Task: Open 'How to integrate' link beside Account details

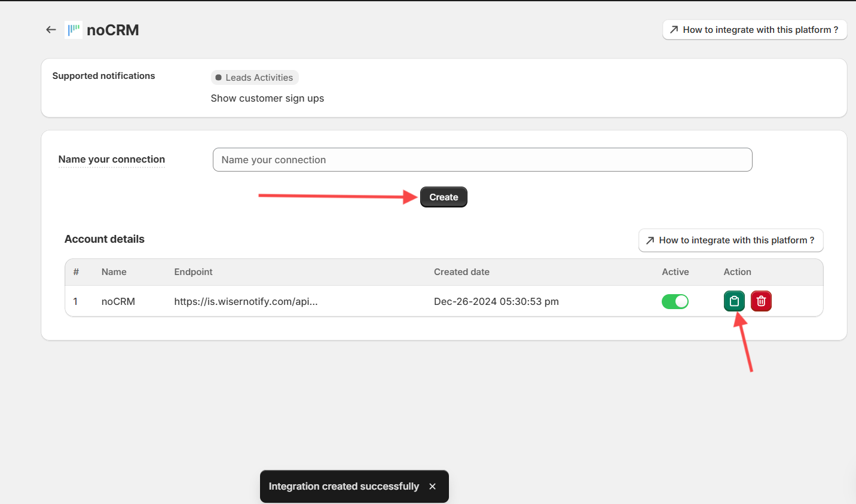Action: click(x=730, y=240)
